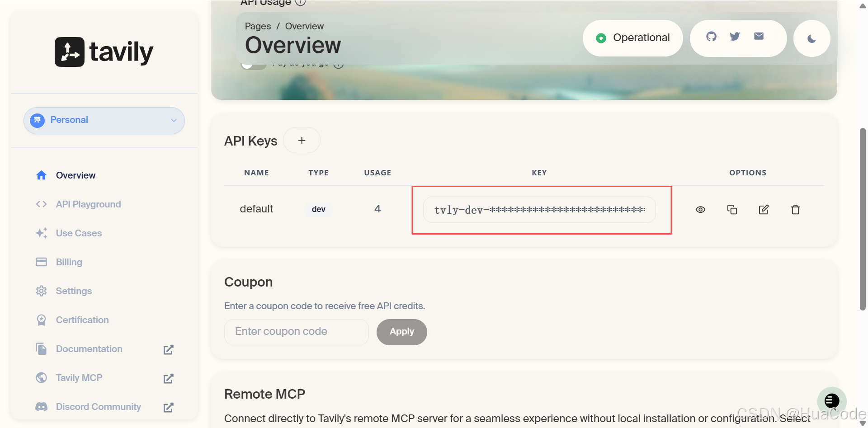Open Documentation link

pos(89,349)
